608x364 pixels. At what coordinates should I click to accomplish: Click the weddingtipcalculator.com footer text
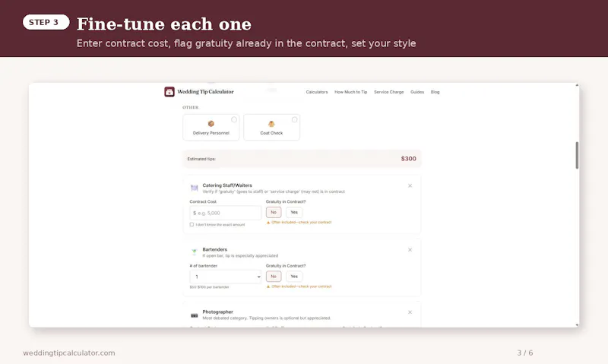coord(69,353)
